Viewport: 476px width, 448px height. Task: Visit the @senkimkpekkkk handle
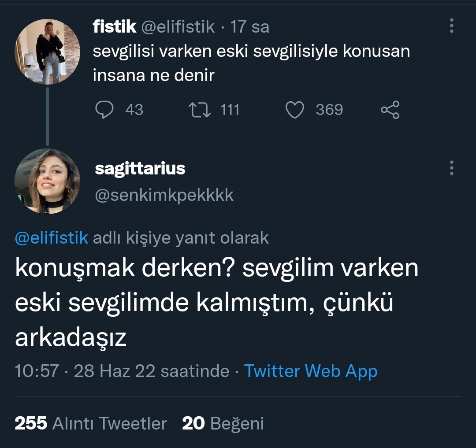point(164,195)
